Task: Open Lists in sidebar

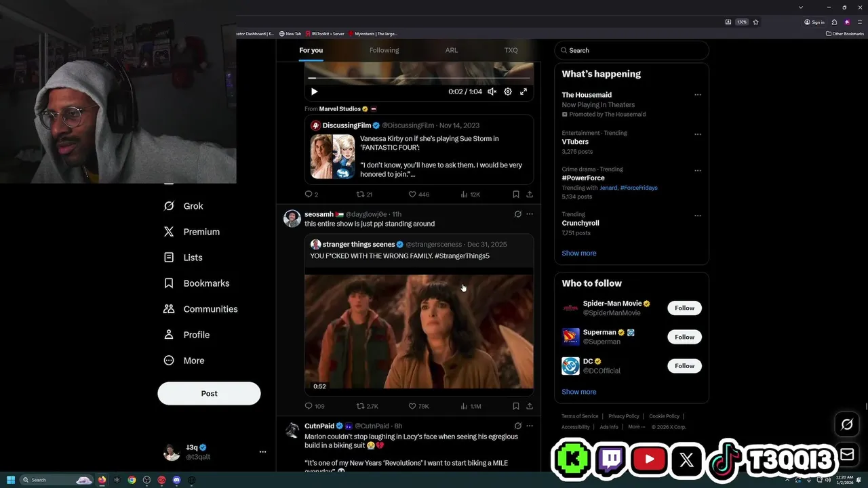Action: click(x=183, y=258)
